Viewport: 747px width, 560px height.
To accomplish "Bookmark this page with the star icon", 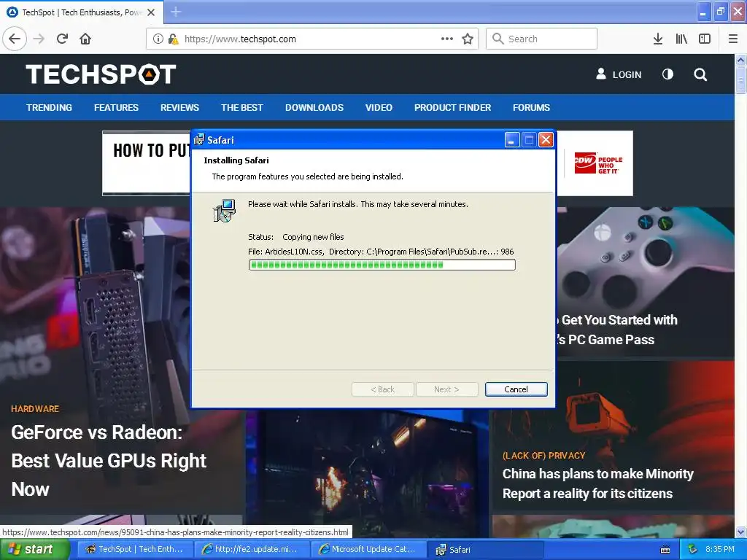I will pos(468,39).
